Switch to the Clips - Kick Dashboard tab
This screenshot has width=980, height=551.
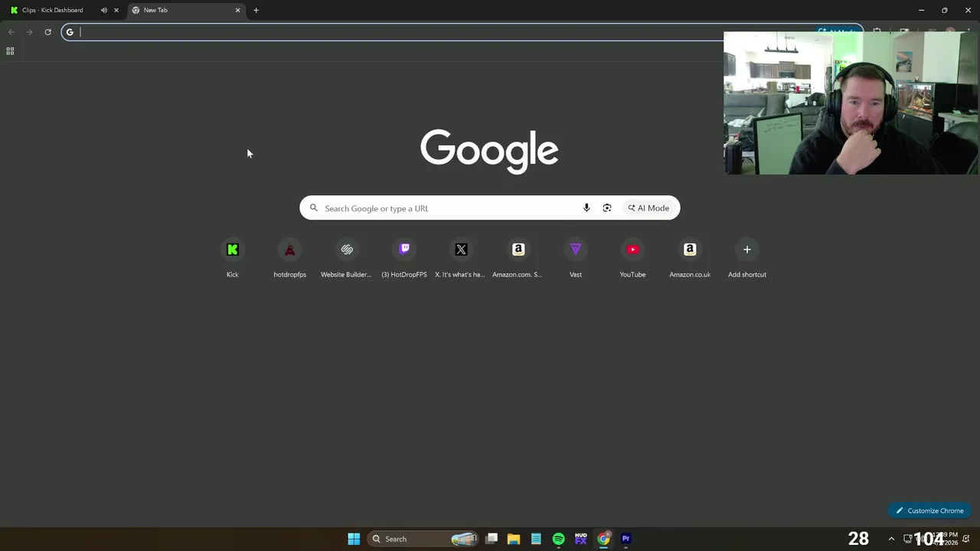[52, 10]
